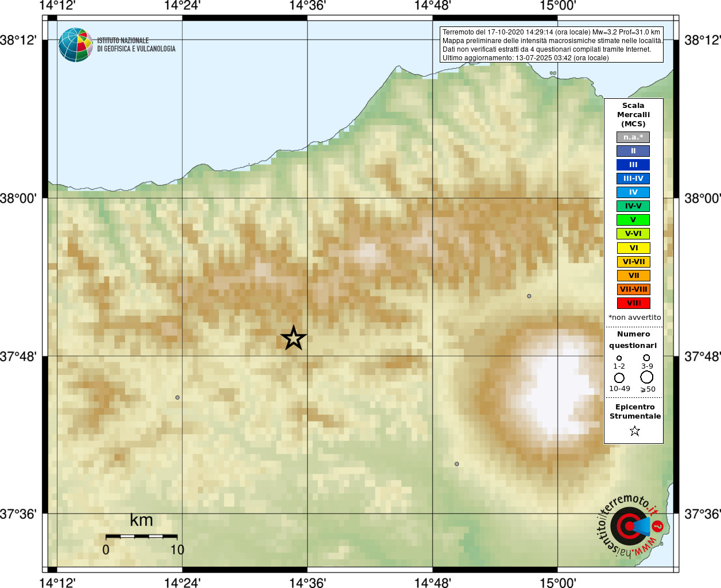Click the right 37°36' latitude label
The width and height of the screenshot is (721, 588).
pos(703,514)
